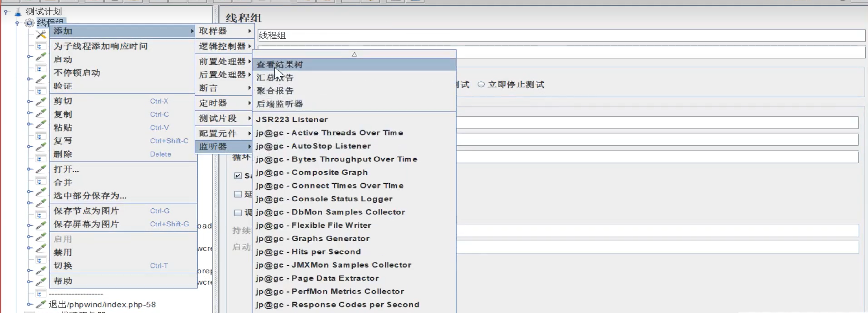This screenshot has height=313, width=868.
Task: Add jp@gc Connect Times Over Time
Action: [x=354, y=186]
